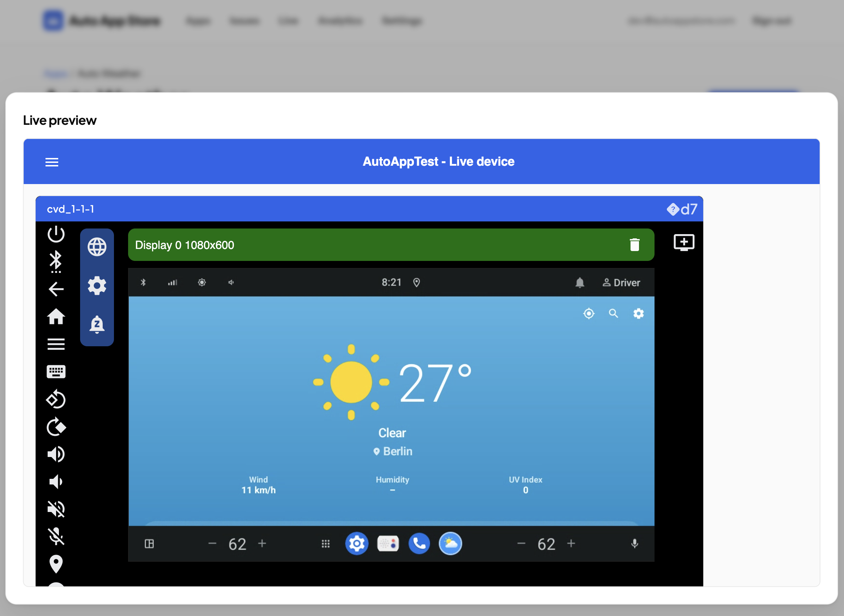Launch the radio/assistant app in dock
This screenshot has width=844, height=616.
388,544
